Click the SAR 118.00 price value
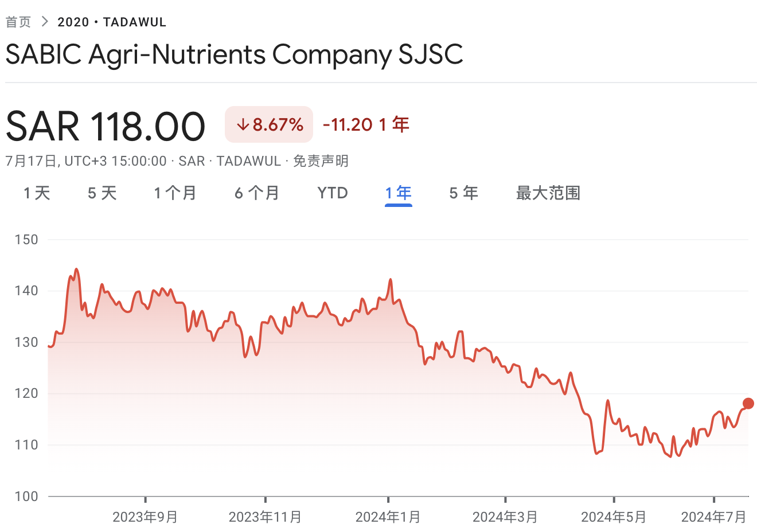 click(x=106, y=126)
